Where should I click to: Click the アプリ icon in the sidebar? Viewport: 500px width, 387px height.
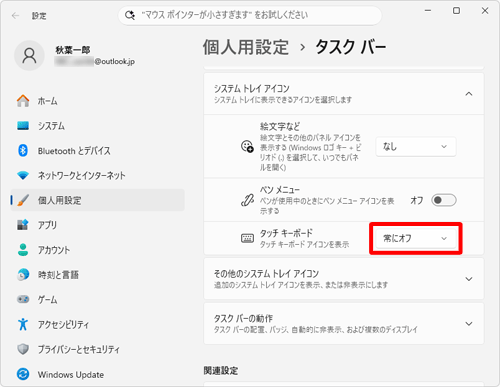click(23, 225)
